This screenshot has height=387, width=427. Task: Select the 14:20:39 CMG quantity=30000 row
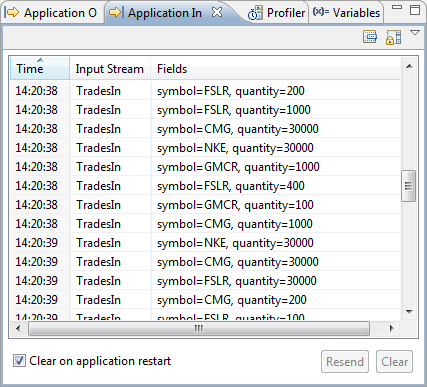(205, 262)
